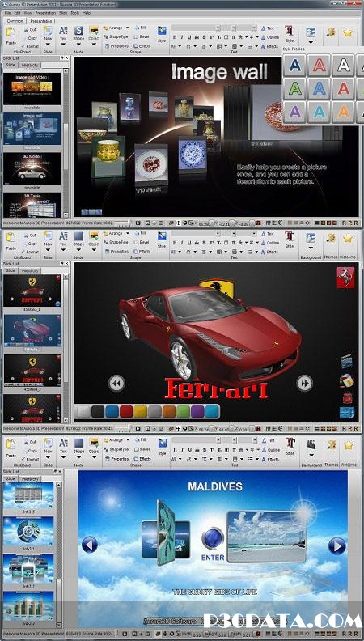The width and height of the screenshot is (364, 641).
Task: Click the prancing horse icon on the Ferrari slide
Action: coord(345,278)
